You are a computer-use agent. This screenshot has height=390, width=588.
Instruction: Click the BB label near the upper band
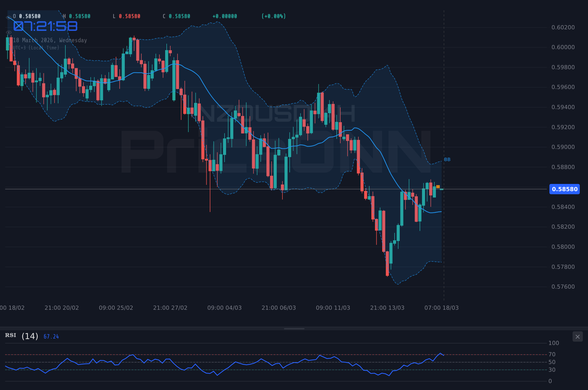click(447, 159)
